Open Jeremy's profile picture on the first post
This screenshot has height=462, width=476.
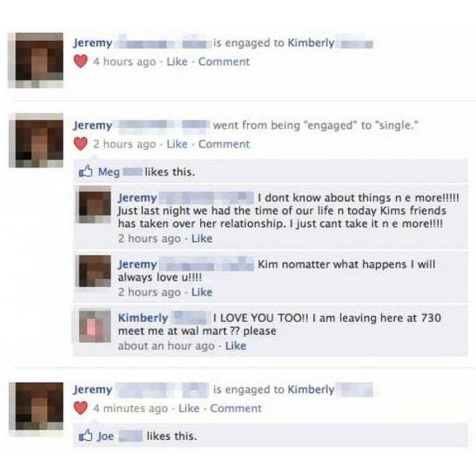35,61
